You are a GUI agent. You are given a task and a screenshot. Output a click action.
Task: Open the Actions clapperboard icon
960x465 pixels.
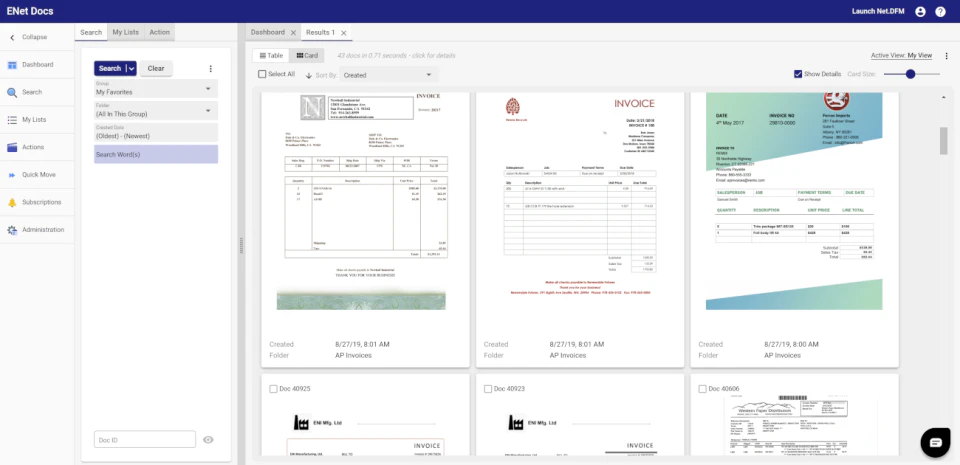pos(12,147)
